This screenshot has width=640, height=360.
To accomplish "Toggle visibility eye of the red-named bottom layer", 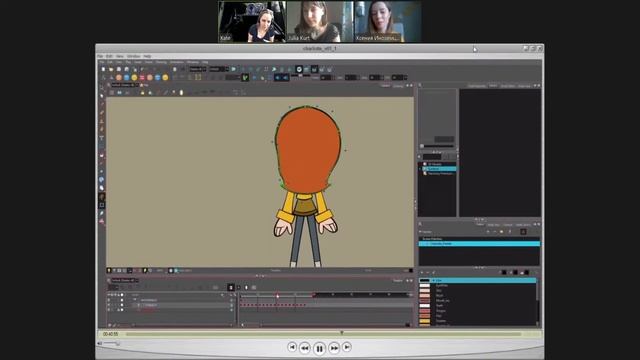I will pyautogui.click(x=109, y=310).
